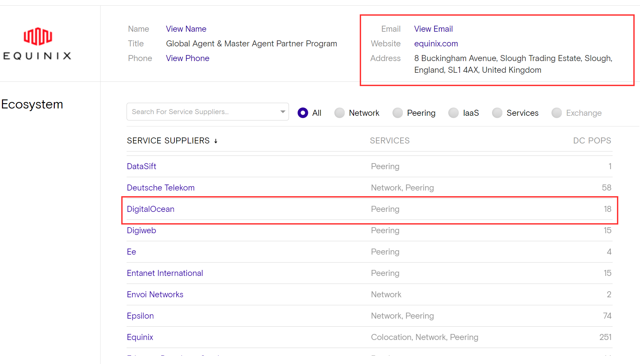Reveal the phone via View Phone
The height and width of the screenshot is (364, 640).
(187, 58)
